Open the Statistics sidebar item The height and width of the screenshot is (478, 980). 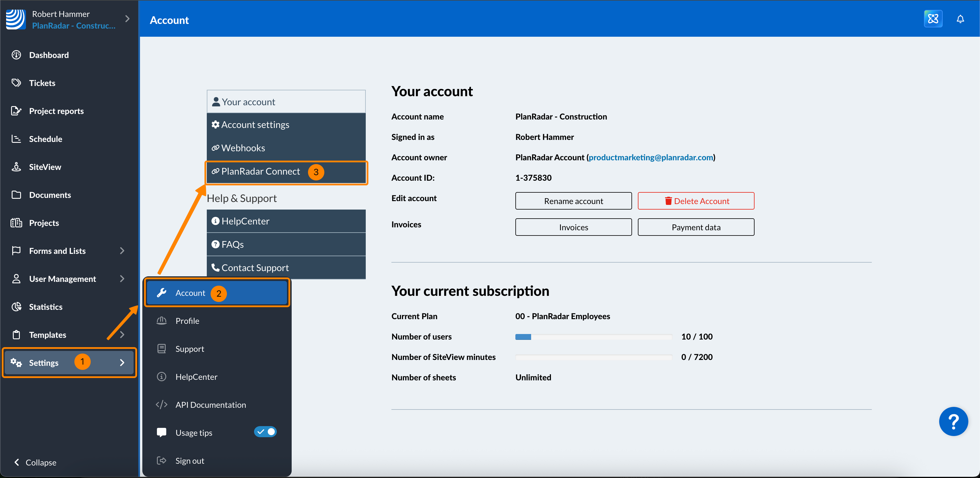click(46, 307)
